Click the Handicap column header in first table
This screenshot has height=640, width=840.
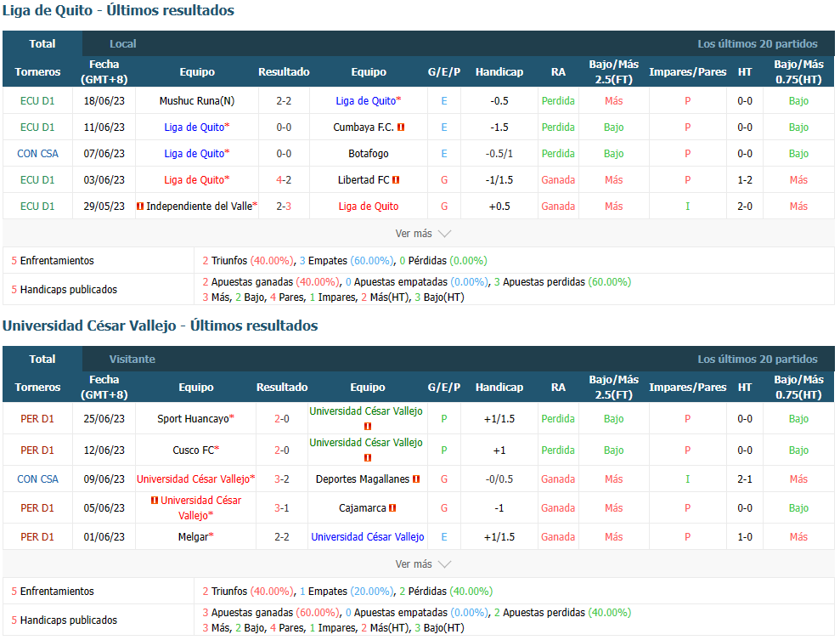[x=499, y=72]
